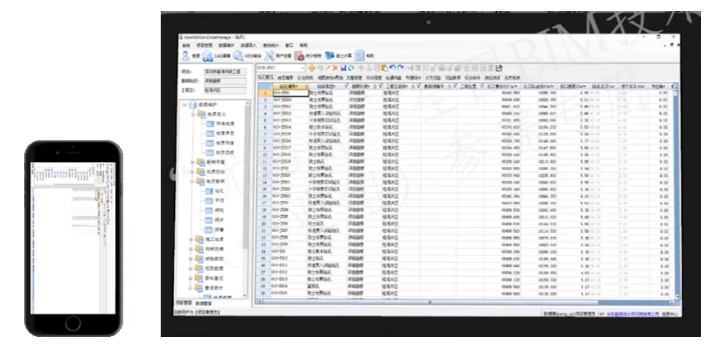Image resolution: width=724 pixels, height=361 pixels.
Task: Toggle the checkmark beside 勘察阶段 column header
Action: [x=346, y=86]
